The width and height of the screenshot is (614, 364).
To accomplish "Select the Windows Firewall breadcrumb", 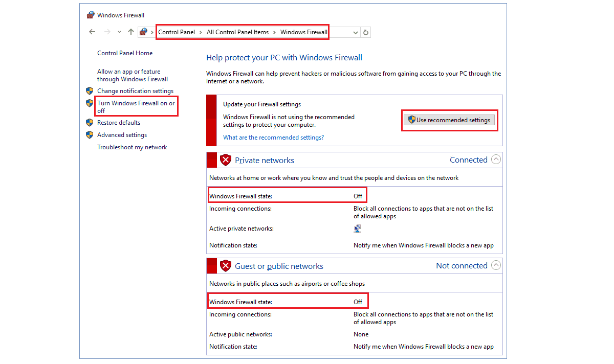I will tap(304, 32).
